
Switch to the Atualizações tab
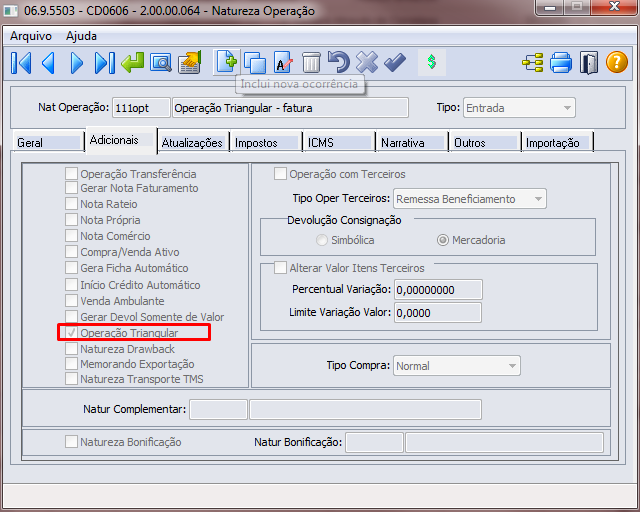click(x=193, y=142)
